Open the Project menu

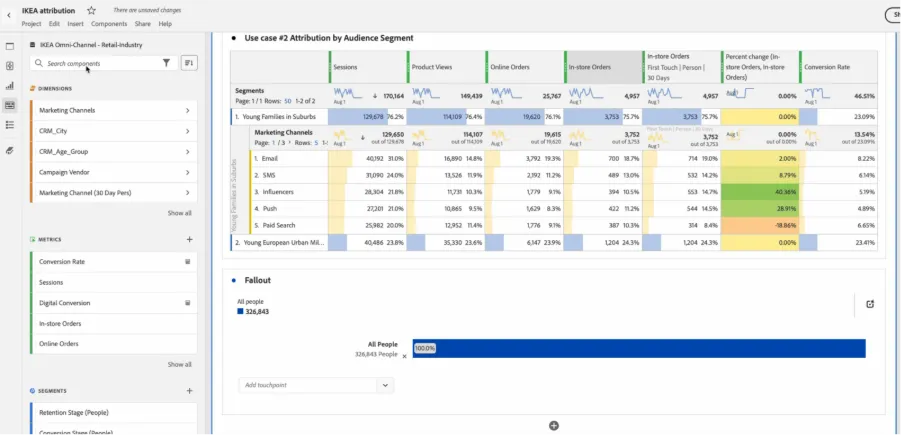tap(32, 24)
